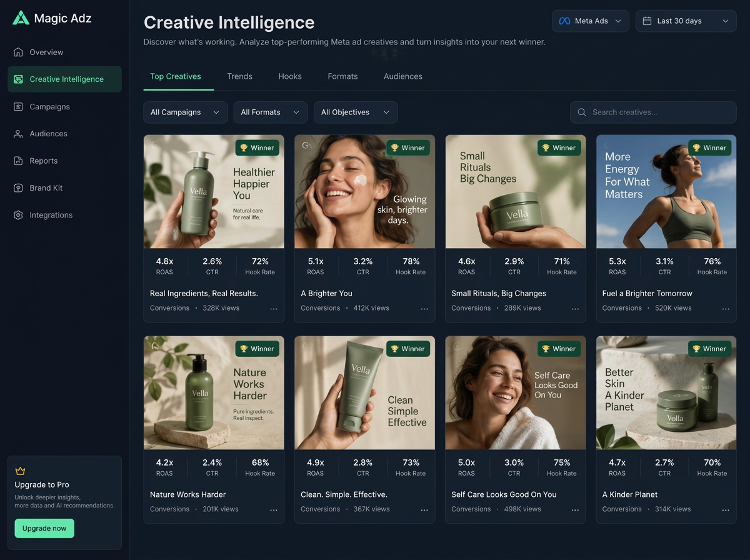Click the Integrations gear icon
The image size is (750, 560).
(x=18, y=215)
